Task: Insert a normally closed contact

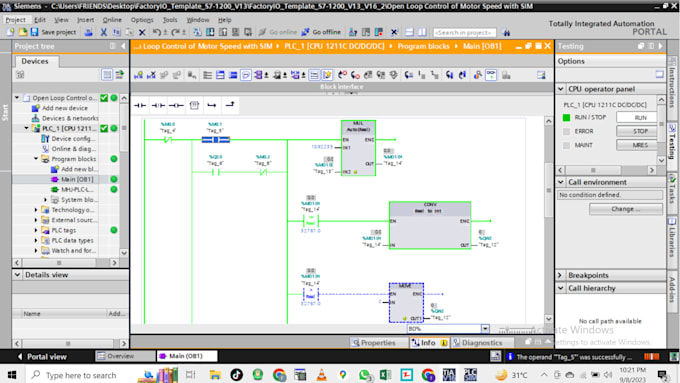Action: (x=158, y=105)
